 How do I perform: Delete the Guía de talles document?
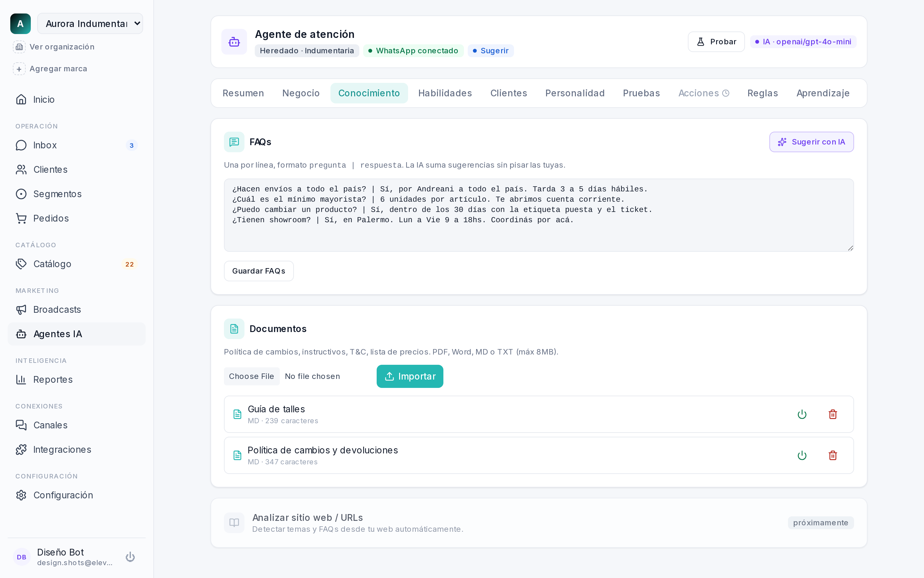point(833,414)
